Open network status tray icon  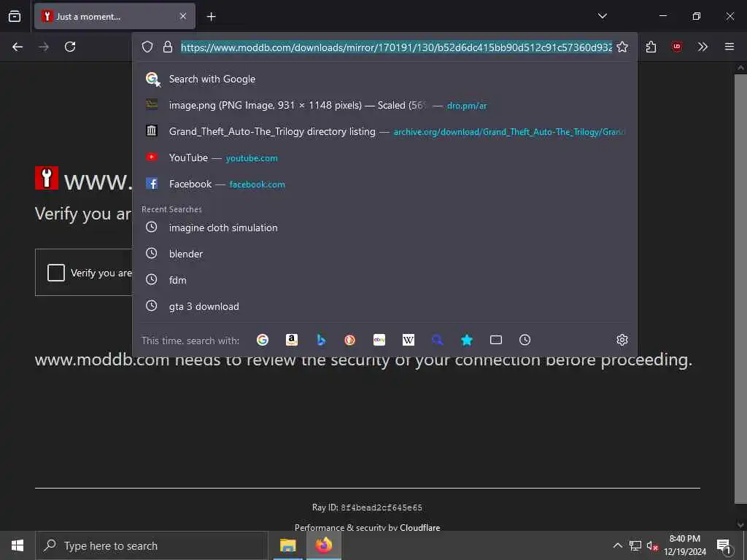(x=635, y=545)
